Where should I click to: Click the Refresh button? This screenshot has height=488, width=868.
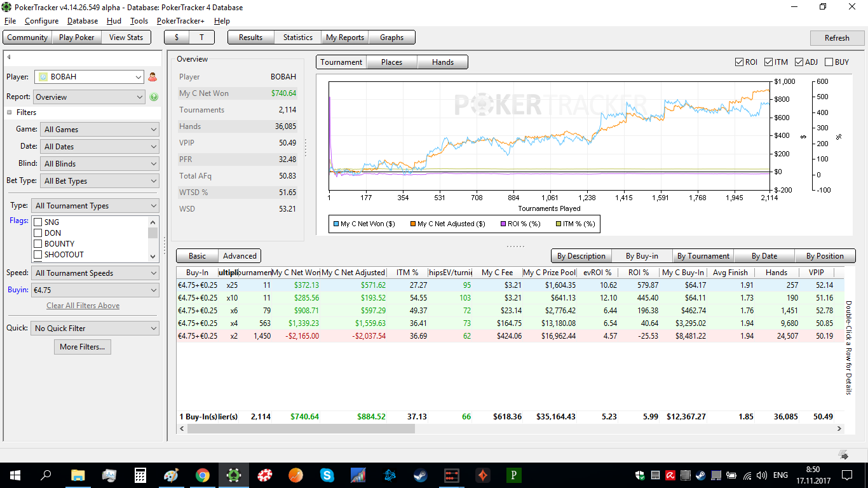[837, 37]
